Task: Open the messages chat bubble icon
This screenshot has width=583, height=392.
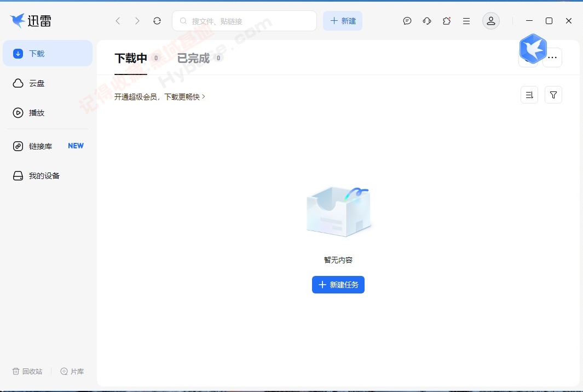Action: point(407,21)
